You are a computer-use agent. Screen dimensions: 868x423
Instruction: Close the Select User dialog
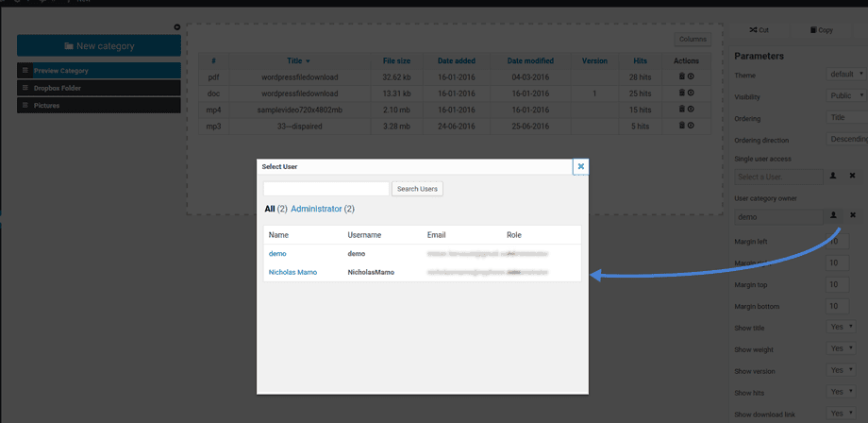580,166
